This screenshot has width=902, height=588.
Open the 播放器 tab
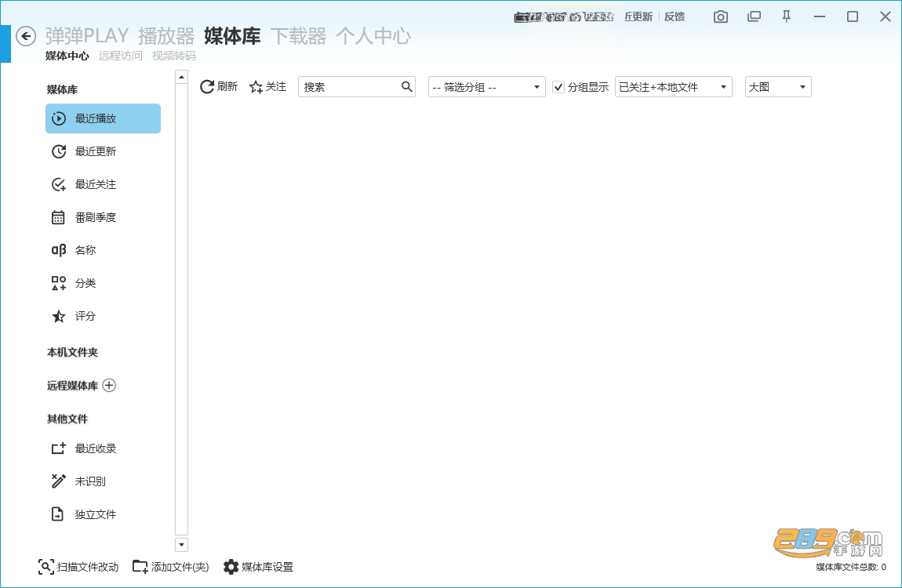click(166, 36)
